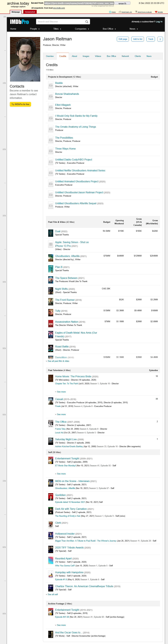Open Charlize Theron: An American Cinematheque Tribute link
This screenshot has height=644, width=168.
click(84, 586)
